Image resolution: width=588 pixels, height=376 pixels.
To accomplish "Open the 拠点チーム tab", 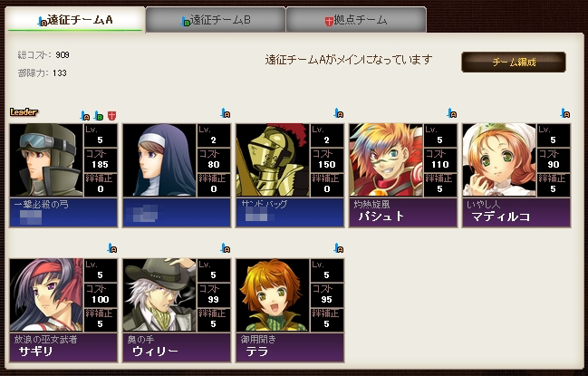I will pyautogui.click(x=356, y=20).
